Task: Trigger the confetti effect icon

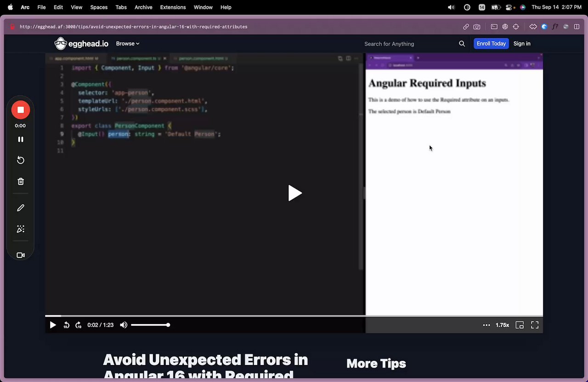Action: [21, 229]
